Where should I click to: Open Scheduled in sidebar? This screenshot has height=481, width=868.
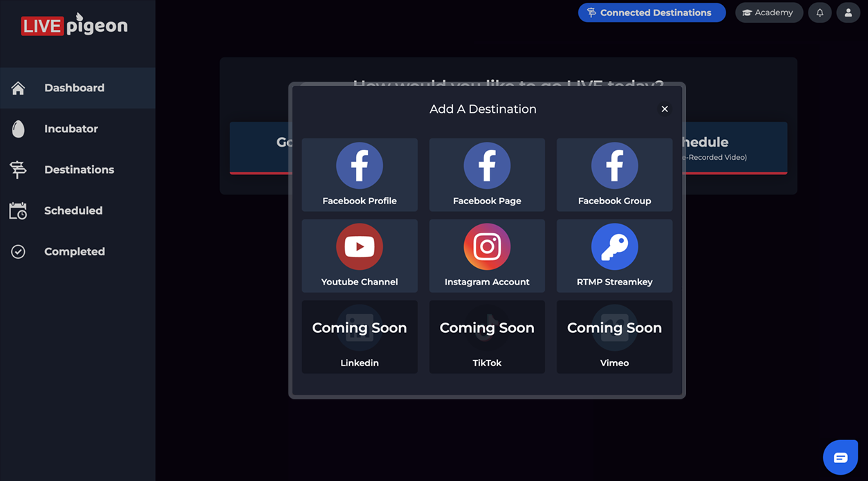[77, 210]
